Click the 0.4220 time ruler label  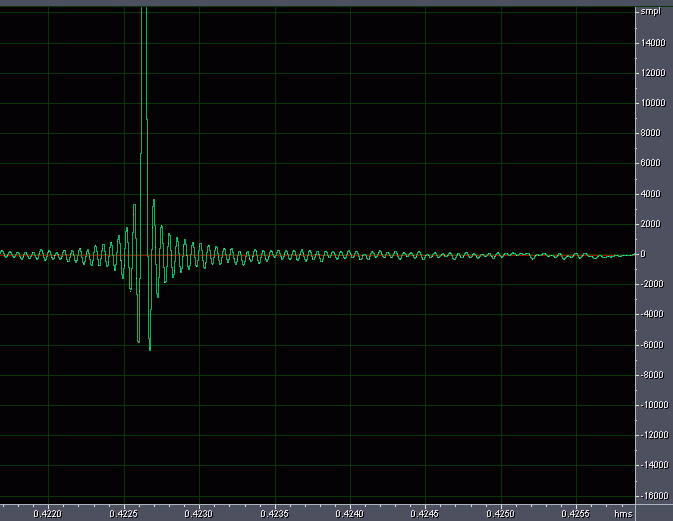pyautogui.click(x=48, y=514)
